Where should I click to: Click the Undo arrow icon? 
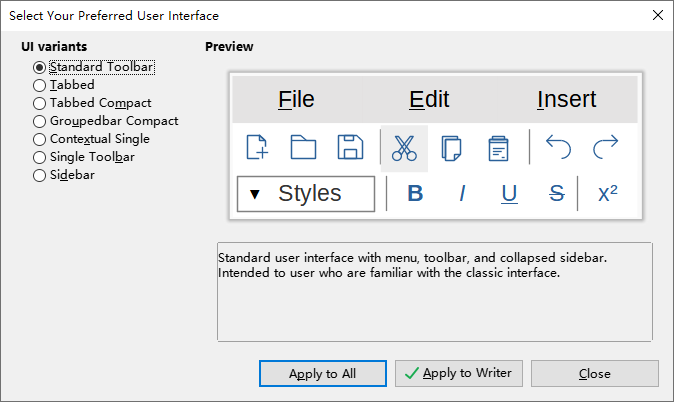click(x=558, y=148)
